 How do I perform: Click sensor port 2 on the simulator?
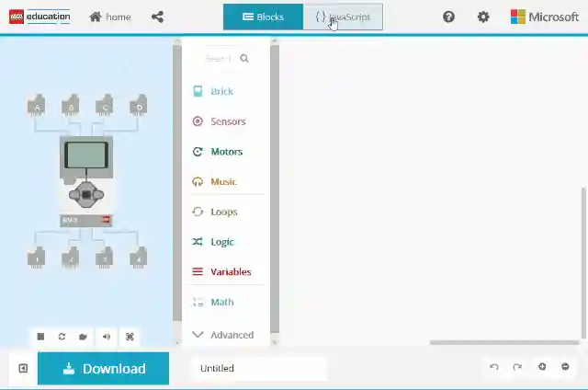[x=71, y=258]
